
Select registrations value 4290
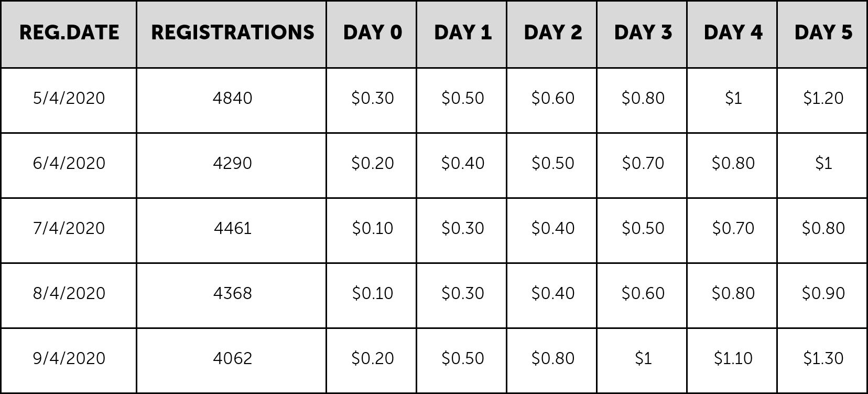point(232,165)
